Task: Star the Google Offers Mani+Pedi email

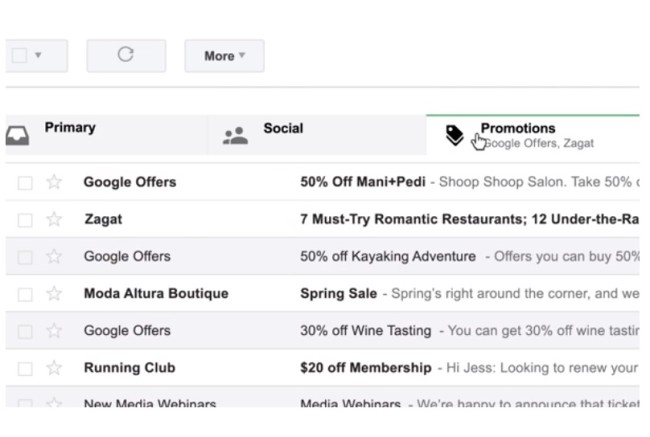Action: click(54, 182)
